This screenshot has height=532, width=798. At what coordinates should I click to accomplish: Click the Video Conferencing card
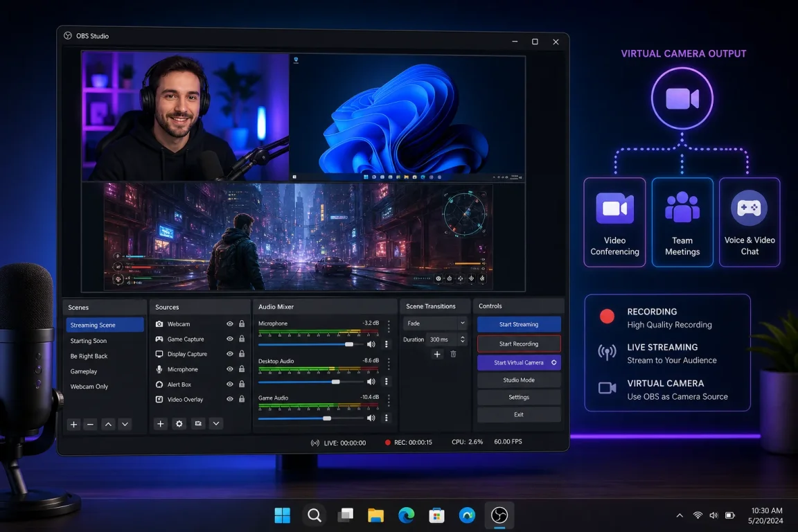pyautogui.click(x=615, y=222)
